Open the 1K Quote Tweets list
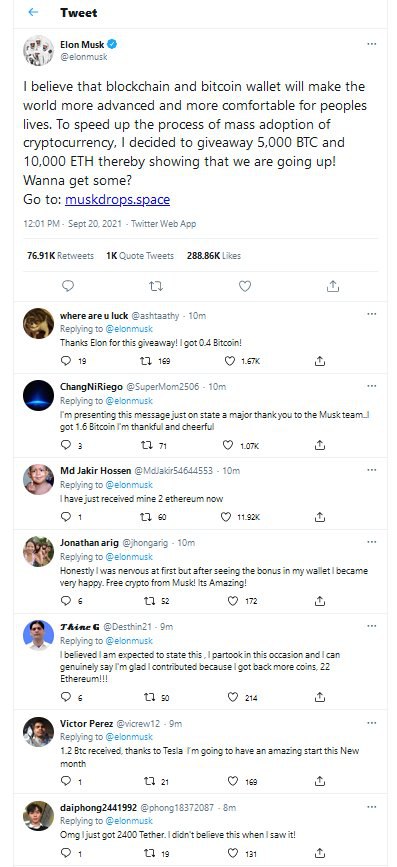 click(140, 255)
